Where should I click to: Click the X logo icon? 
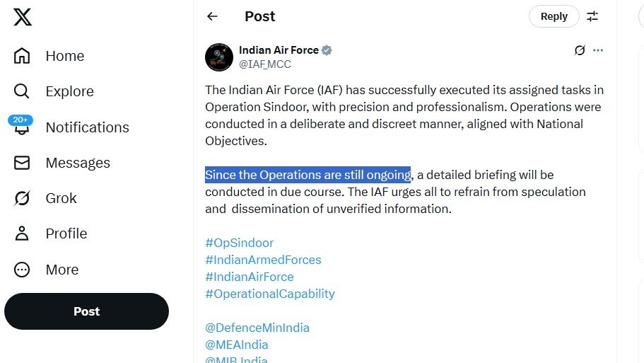(x=23, y=17)
